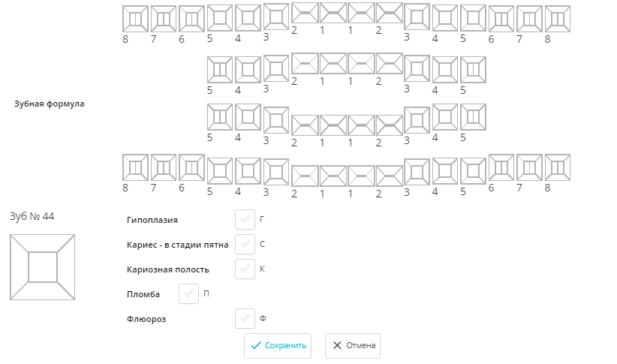Pick leftmost tooth 5 in second row
Image resolution: width=617 pixels, height=364 pixels.
tap(220, 70)
